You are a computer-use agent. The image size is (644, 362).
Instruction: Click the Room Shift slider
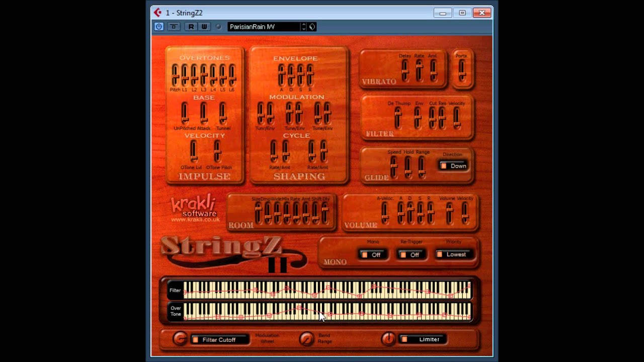point(315,213)
